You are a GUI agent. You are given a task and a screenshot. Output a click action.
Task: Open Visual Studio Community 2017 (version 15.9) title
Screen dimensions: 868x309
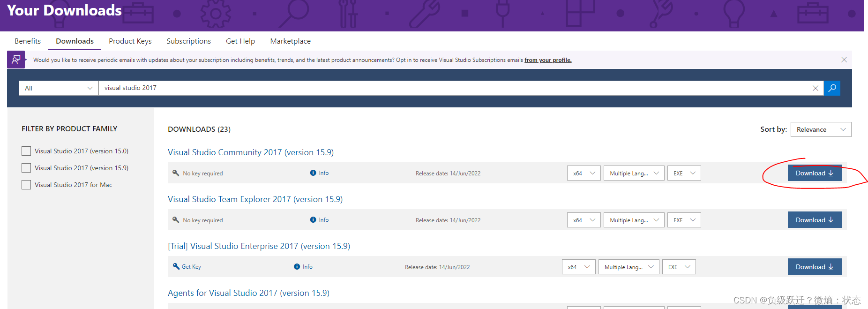(251, 152)
